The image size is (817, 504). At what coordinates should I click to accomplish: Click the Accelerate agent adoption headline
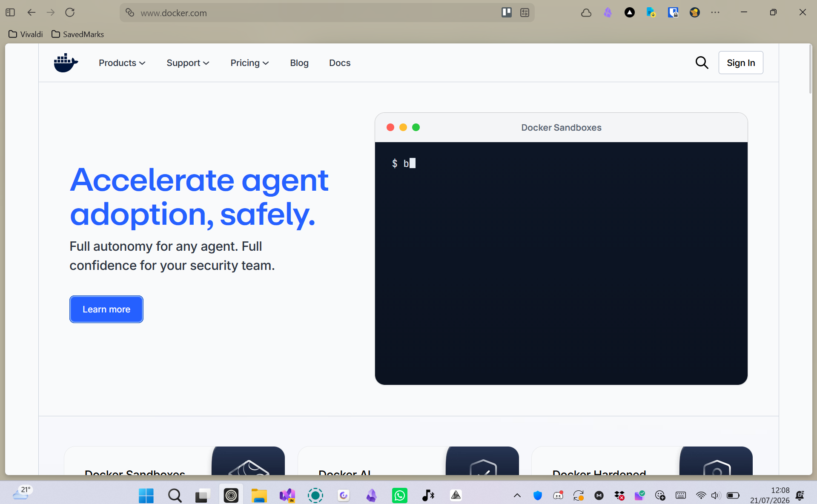click(x=199, y=197)
